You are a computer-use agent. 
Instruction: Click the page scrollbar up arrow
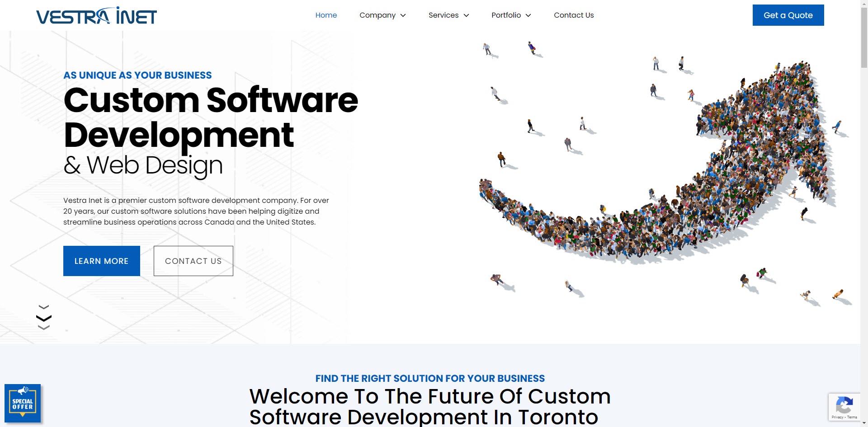coord(864,4)
